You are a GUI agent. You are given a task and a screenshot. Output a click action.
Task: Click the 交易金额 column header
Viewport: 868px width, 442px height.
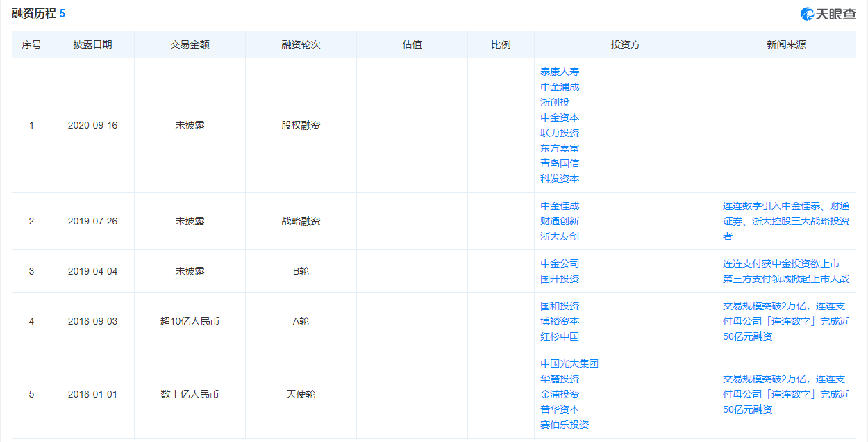pos(190,44)
